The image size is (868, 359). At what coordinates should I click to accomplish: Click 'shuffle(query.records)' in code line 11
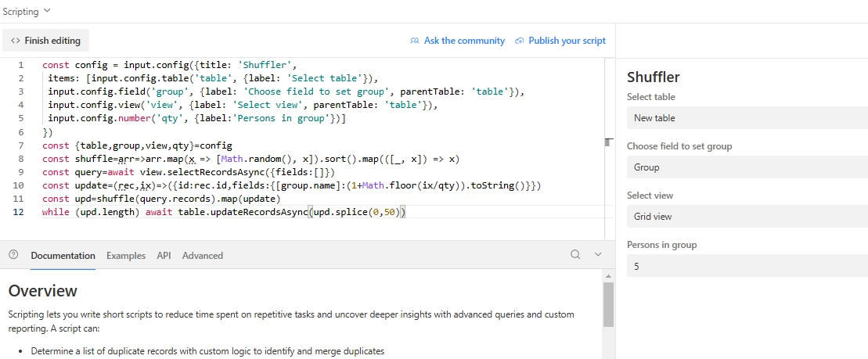click(x=157, y=199)
